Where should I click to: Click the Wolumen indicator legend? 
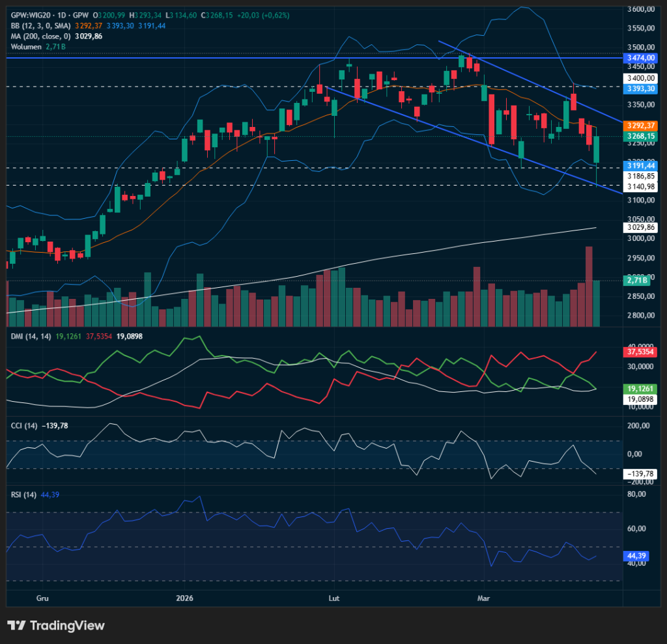point(24,47)
